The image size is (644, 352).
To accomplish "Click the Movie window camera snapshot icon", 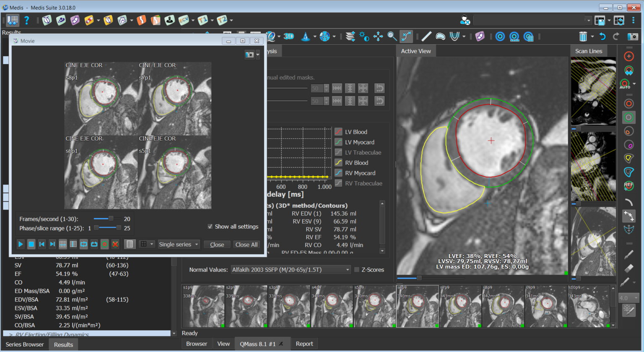I will coord(249,55).
